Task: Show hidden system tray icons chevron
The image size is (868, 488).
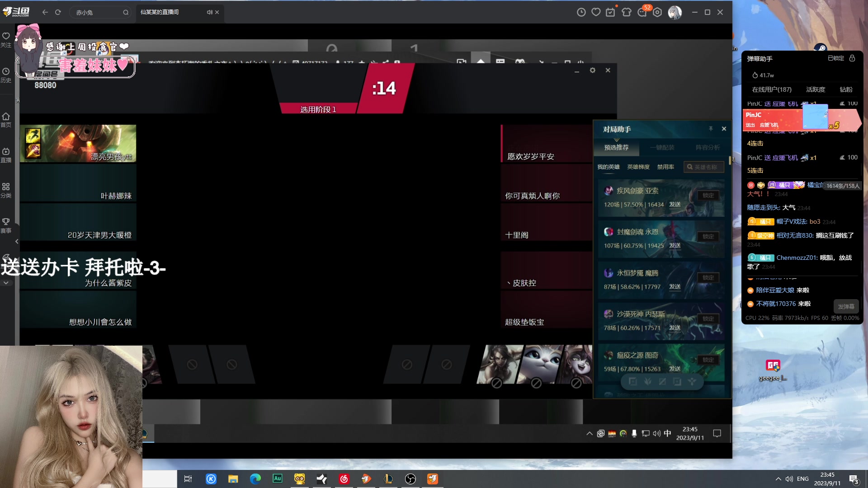Action: [x=778, y=479]
